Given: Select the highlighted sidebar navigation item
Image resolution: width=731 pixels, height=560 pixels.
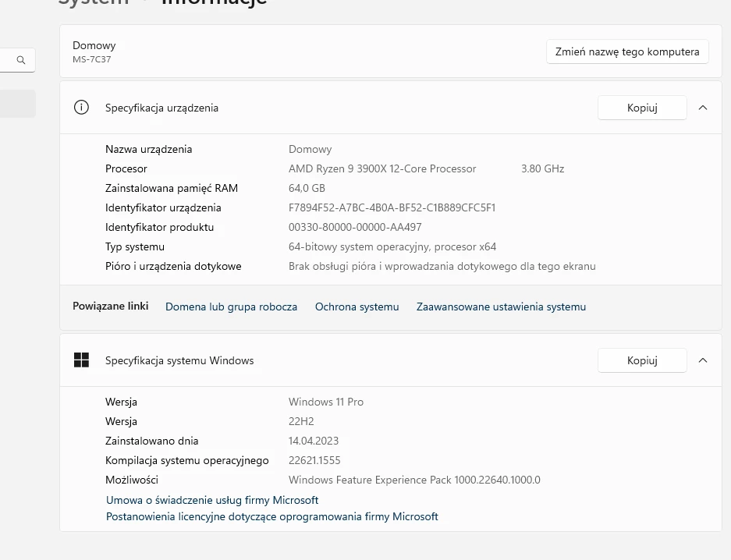Looking at the screenshot, I should point(17,103).
